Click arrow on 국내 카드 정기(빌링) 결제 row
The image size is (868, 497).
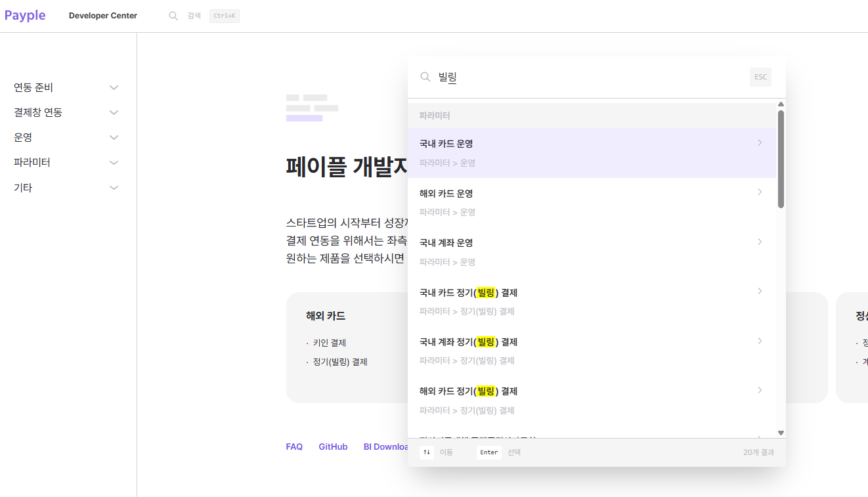(x=760, y=291)
